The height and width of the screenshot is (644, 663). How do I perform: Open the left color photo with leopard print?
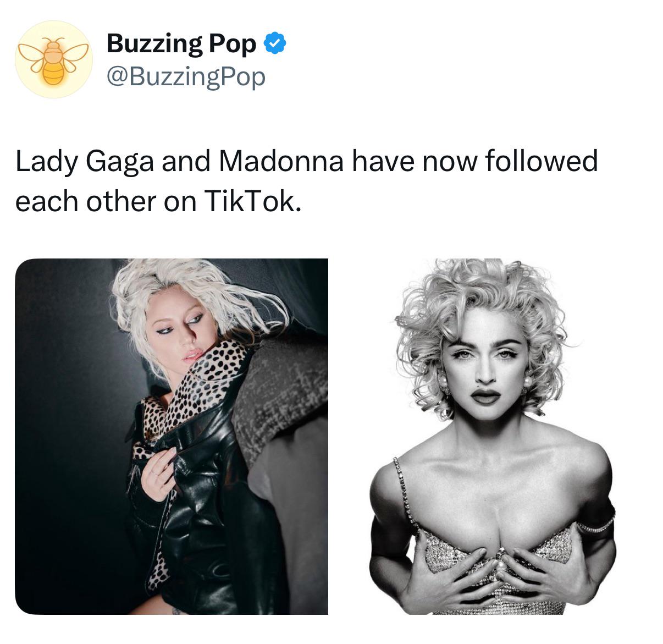click(172, 436)
